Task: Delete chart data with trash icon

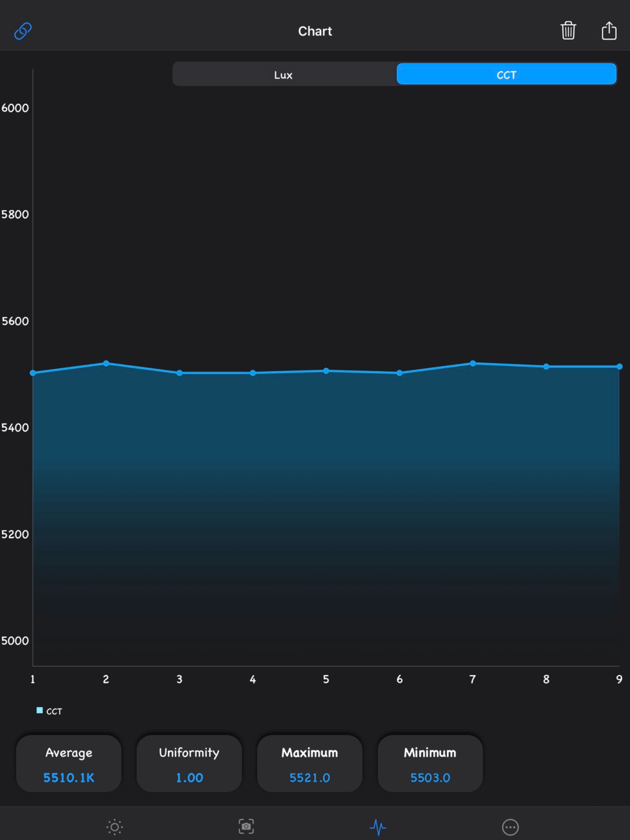Action: [568, 30]
